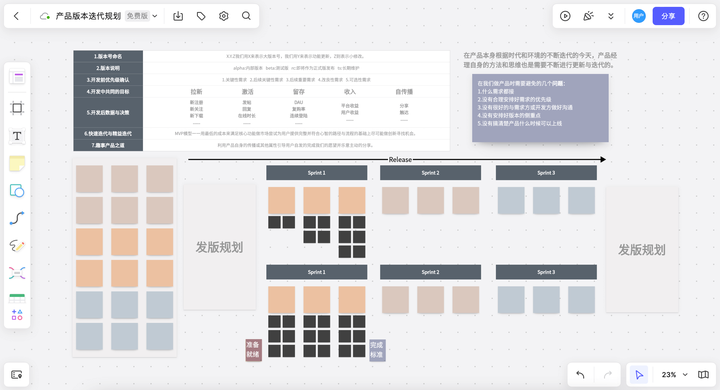Click the 1.版本号命名 table row header

(x=108, y=56)
